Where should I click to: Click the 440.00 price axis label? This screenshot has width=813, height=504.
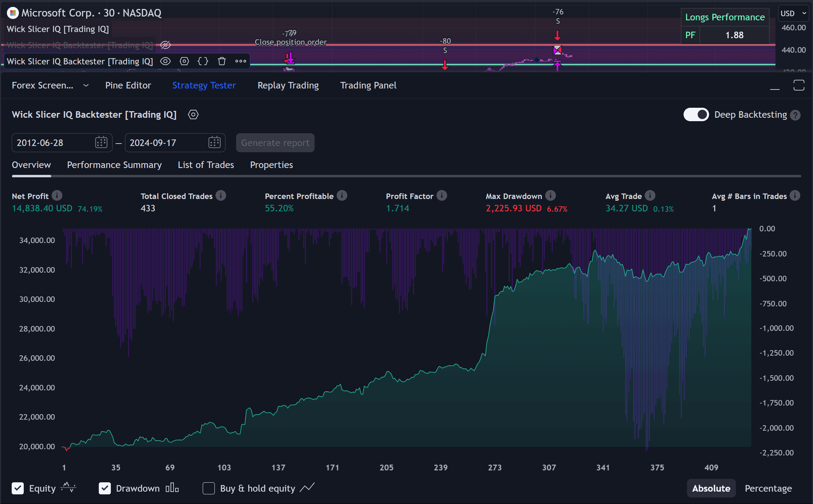pos(794,50)
